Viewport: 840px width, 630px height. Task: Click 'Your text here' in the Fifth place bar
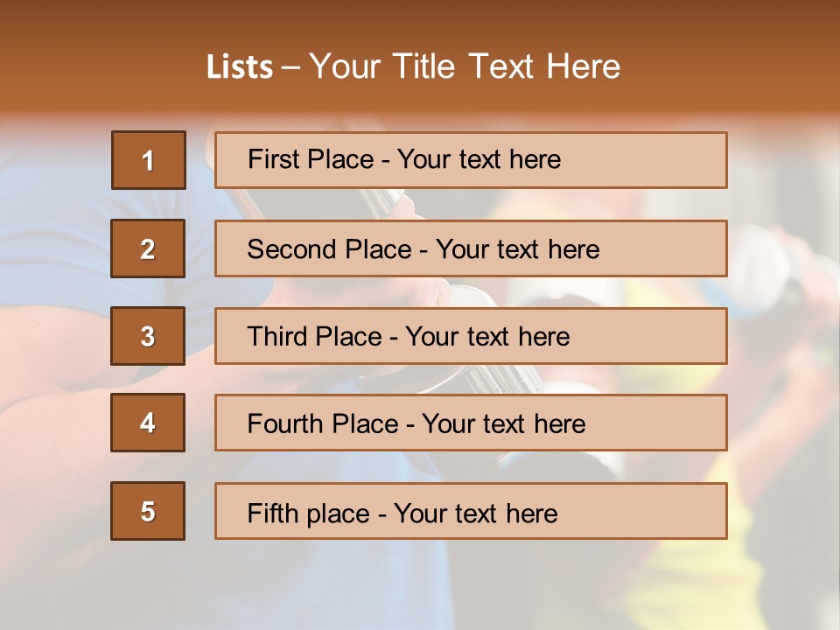tap(475, 513)
